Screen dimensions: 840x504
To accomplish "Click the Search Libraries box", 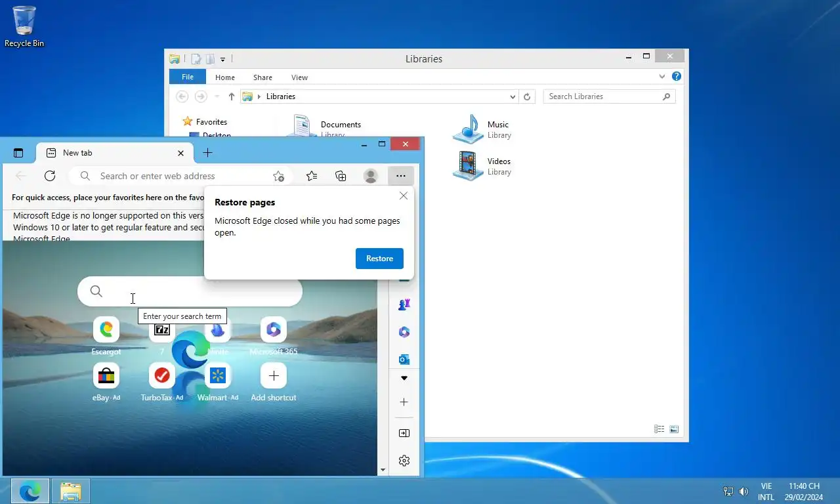I will pos(608,96).
